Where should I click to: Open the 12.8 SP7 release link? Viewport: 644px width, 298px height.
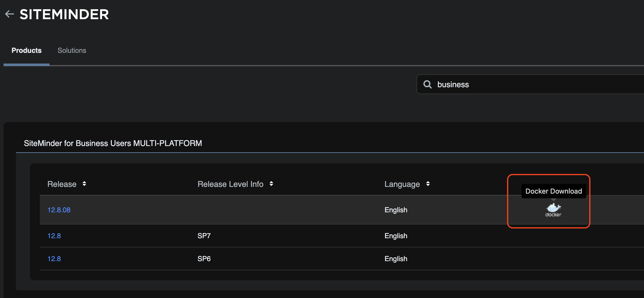pos(54,236)
